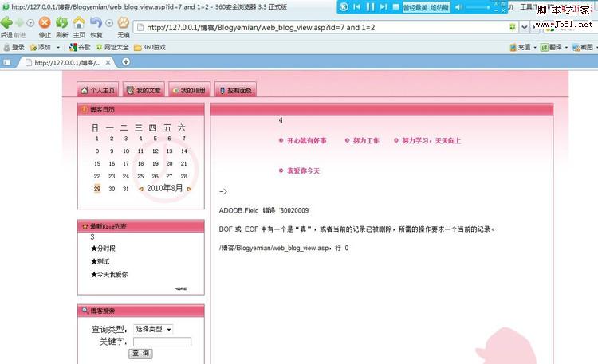Open the 充值 toolbar item

click(x=520, y=47)
